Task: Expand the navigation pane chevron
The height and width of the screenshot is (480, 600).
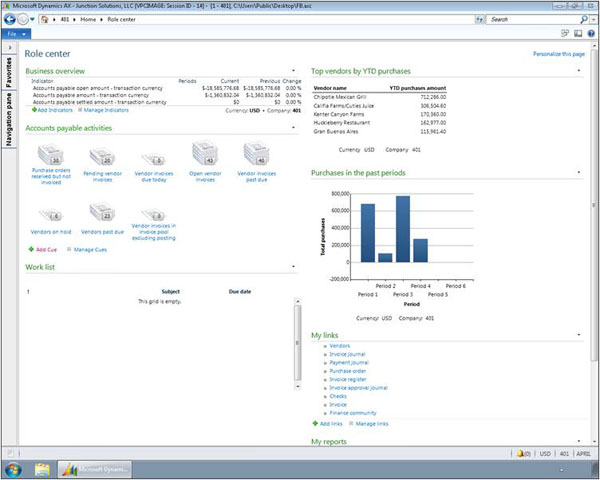Action: point(10,48)
